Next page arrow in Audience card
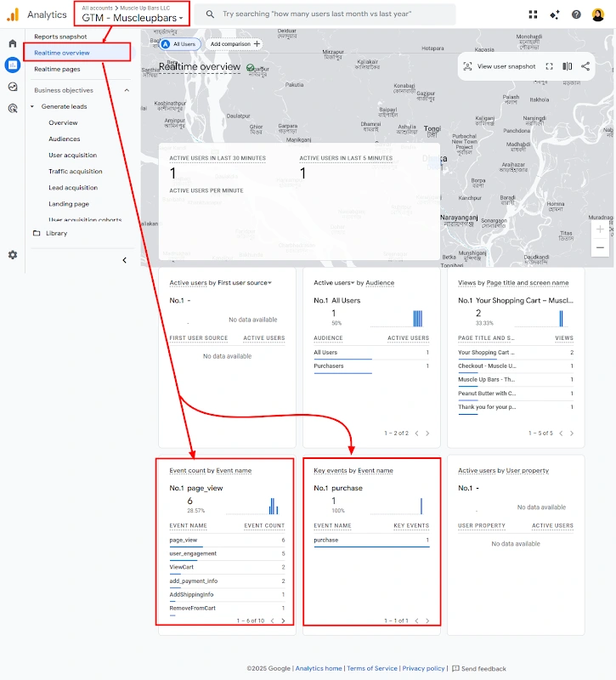The width and height of the screenshot is (616, 680). [x=427, y=433]
